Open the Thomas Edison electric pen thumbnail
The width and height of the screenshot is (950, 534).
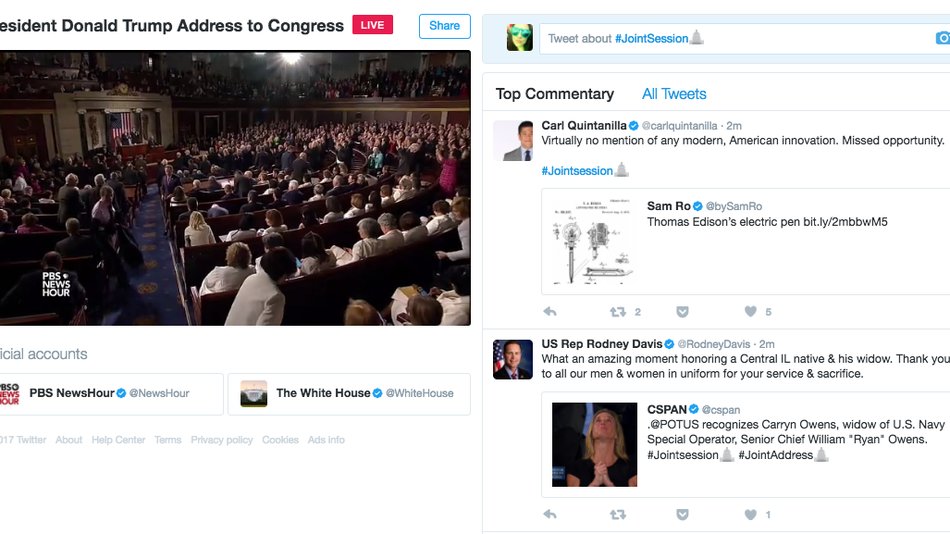point(592,241)
